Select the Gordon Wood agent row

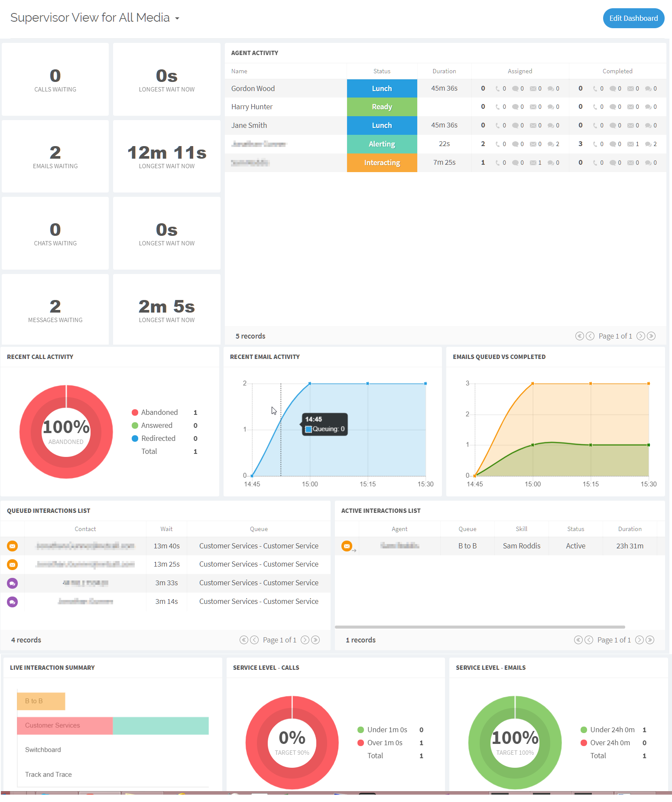tap(253, 88)
